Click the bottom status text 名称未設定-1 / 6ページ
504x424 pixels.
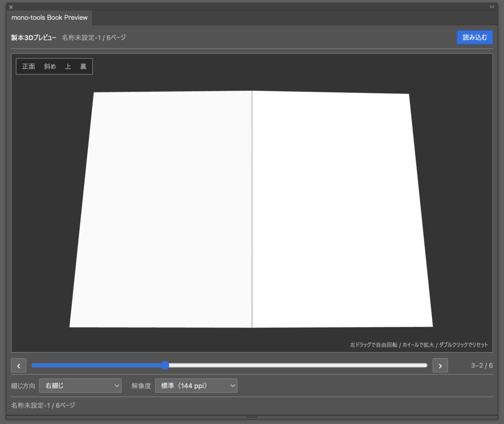pyautogui.click(x=43, y=405)
